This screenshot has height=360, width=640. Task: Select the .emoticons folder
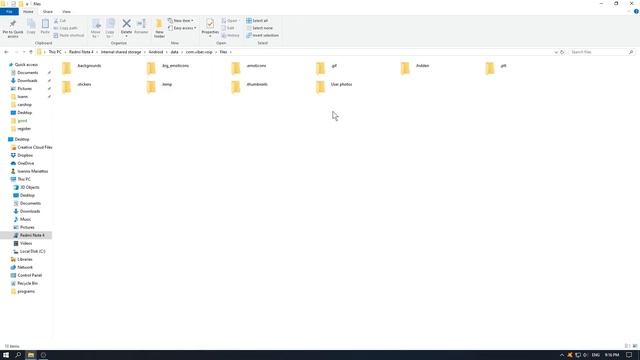tap(249, 67)
